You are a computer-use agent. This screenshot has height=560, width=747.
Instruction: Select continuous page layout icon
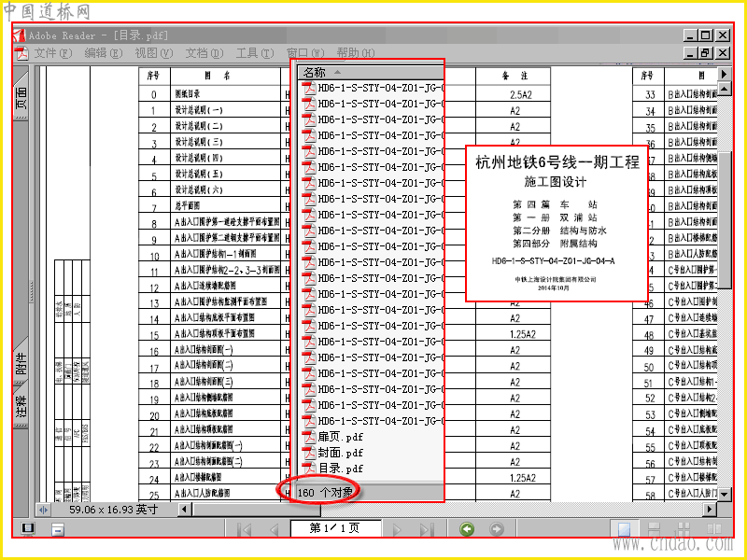(655, 528)
